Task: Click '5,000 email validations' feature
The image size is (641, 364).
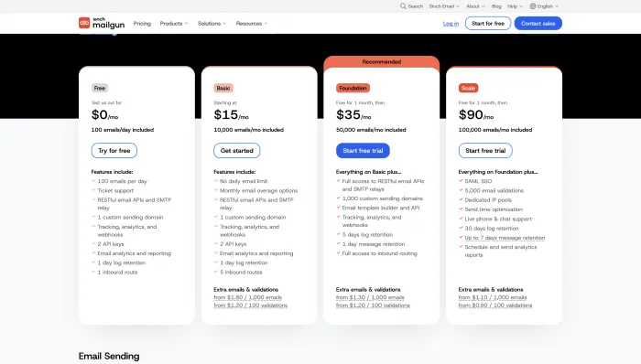Action: click(494, 190)
